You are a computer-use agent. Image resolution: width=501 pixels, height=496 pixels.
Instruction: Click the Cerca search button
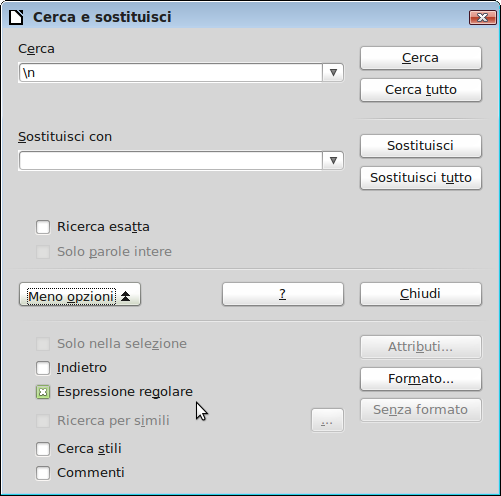[x=421, y=58]
